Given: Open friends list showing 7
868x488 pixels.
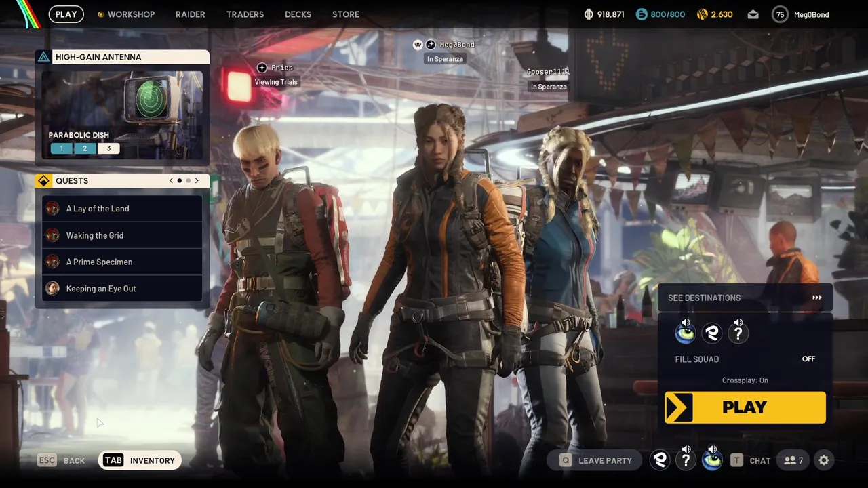Looking at the screenshot, I should click(x=793, y=460).
